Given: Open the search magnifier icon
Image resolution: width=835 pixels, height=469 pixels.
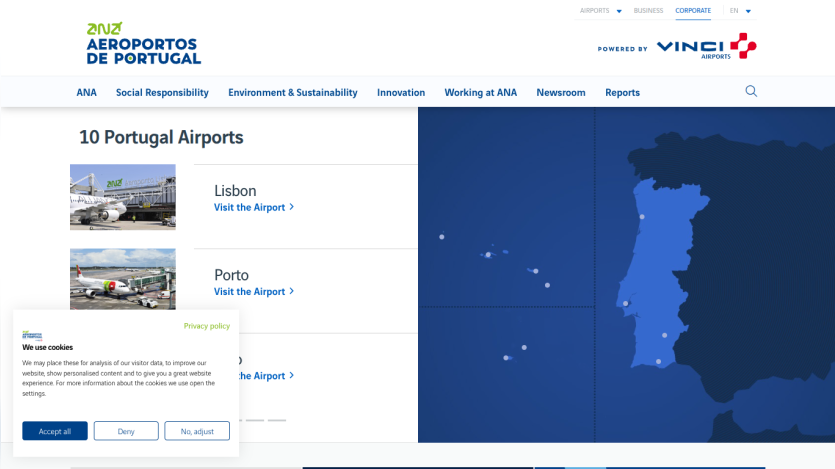Looking at the screenshot, I should tap(751, 92).
